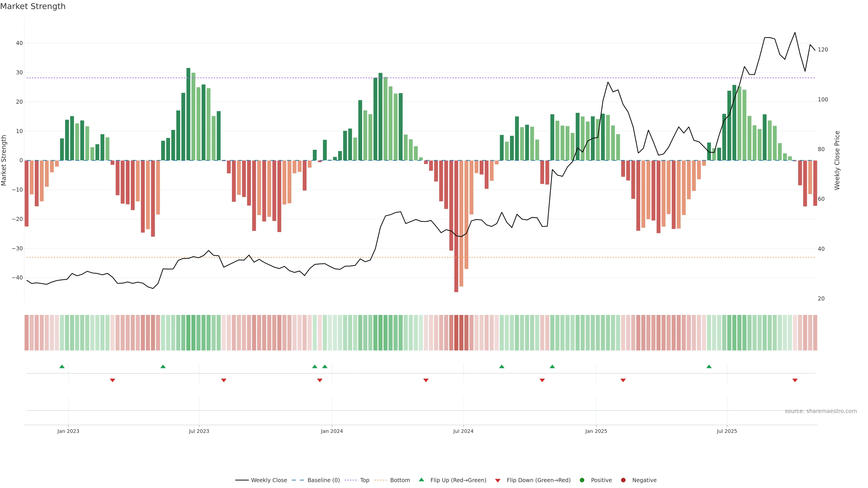Click the green Positive circle legend icon

(582, 480)
